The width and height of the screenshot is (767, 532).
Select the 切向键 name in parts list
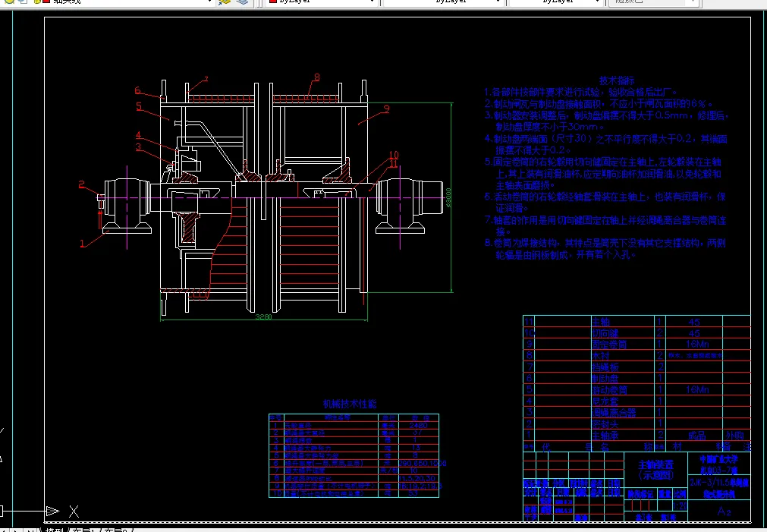pos(605,333)
